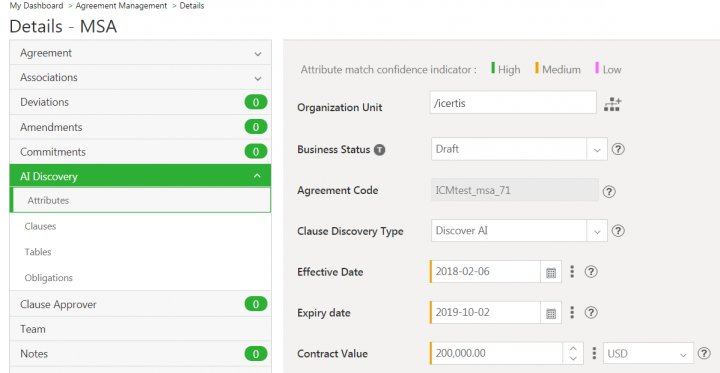
Task: Click the Details - MSA page heading
Action: [x=63, y=26]
